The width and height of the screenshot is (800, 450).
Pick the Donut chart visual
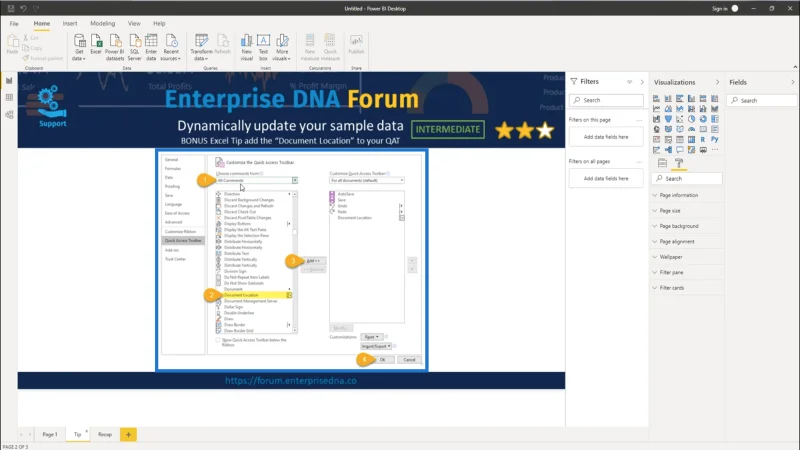[x=703, y=119]
